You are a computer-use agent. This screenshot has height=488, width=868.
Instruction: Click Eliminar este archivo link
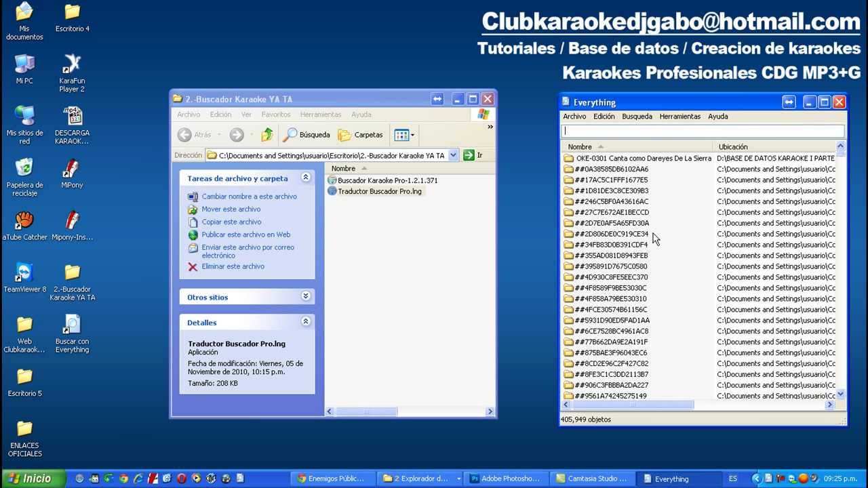(233, 266)
